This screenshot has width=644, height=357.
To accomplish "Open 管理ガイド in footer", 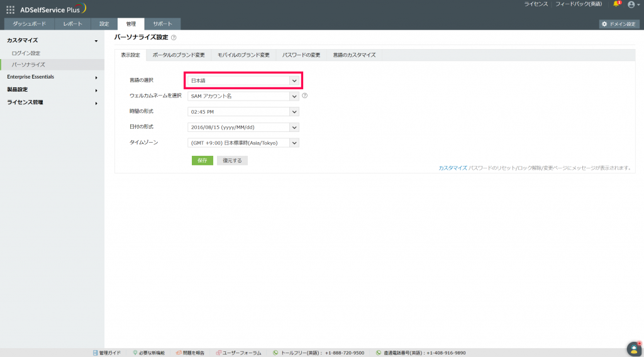I will pos(107,353).
